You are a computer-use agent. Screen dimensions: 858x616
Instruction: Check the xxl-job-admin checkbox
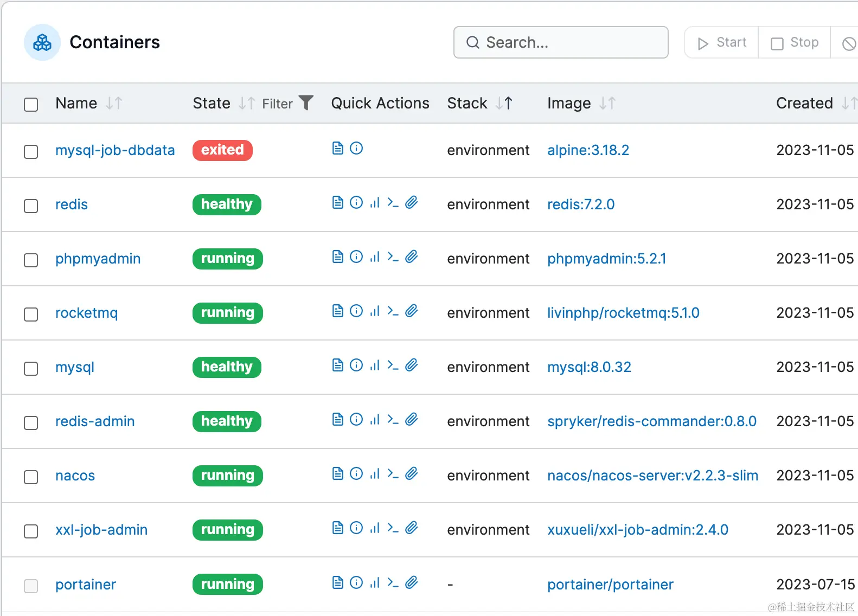(31, 531)
